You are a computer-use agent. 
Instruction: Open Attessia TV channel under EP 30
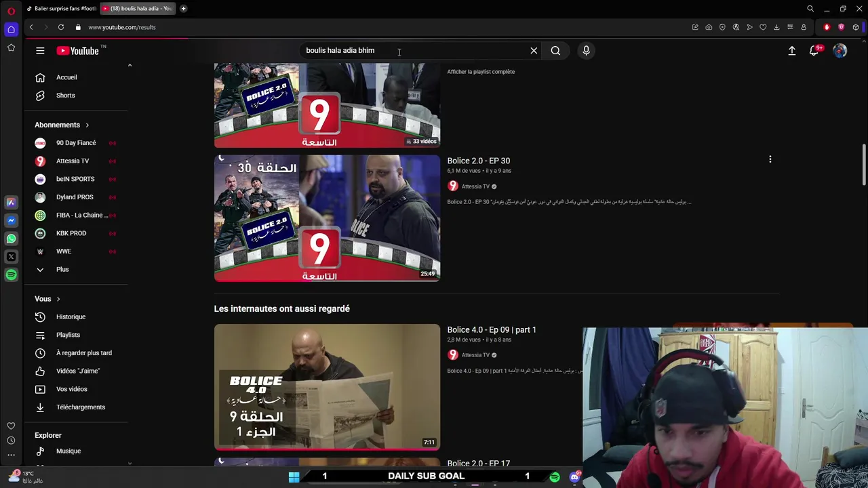475,186
